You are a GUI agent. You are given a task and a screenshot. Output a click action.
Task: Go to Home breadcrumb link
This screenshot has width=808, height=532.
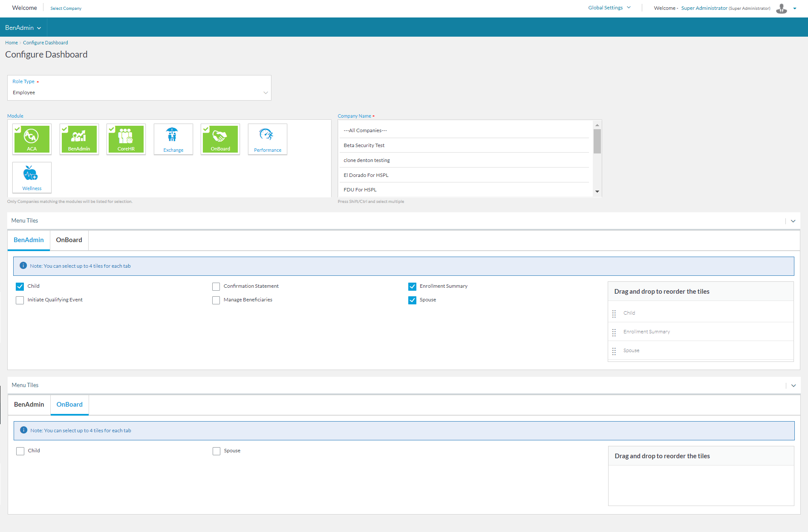coord(12,43)
